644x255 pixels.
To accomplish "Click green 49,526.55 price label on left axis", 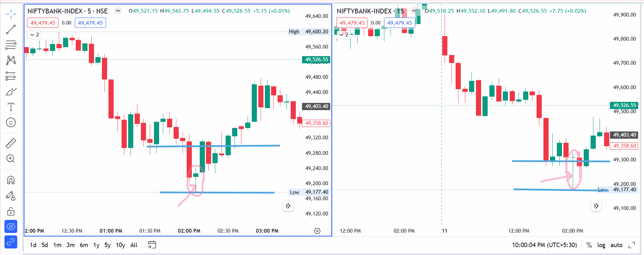I will (316, 60).
